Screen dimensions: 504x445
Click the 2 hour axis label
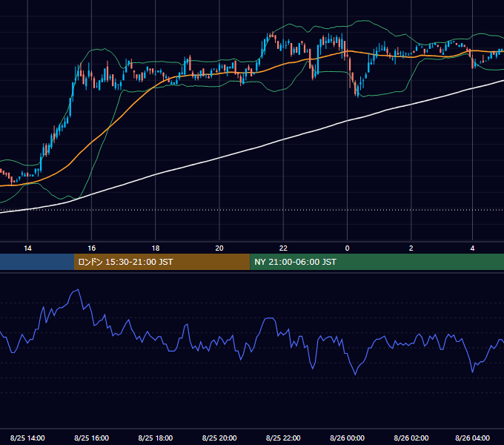tap(411, 248)
